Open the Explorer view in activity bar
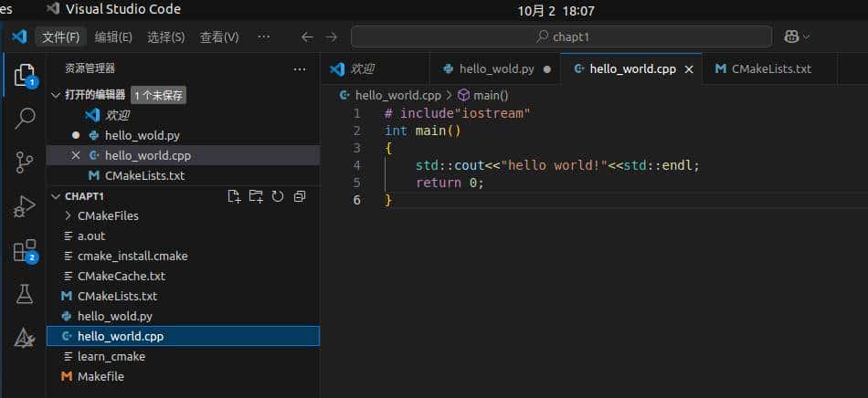This screenshot has height=398, width=868. [x=25, y=75]
